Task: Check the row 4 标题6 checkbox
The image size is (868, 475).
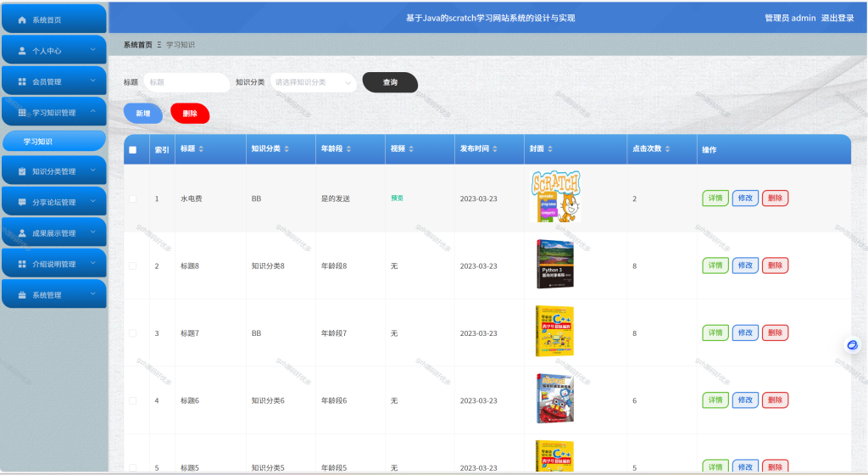Action: click(x=133, y=401)
